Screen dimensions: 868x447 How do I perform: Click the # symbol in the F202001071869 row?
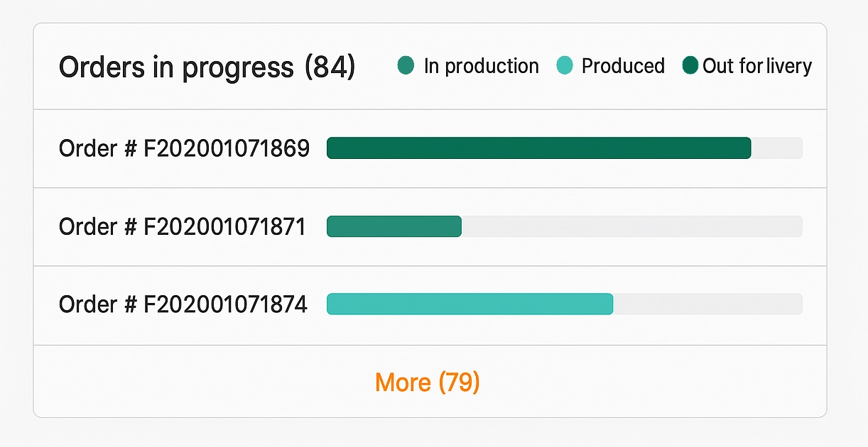pyautogui.click(x=129, y=148)
